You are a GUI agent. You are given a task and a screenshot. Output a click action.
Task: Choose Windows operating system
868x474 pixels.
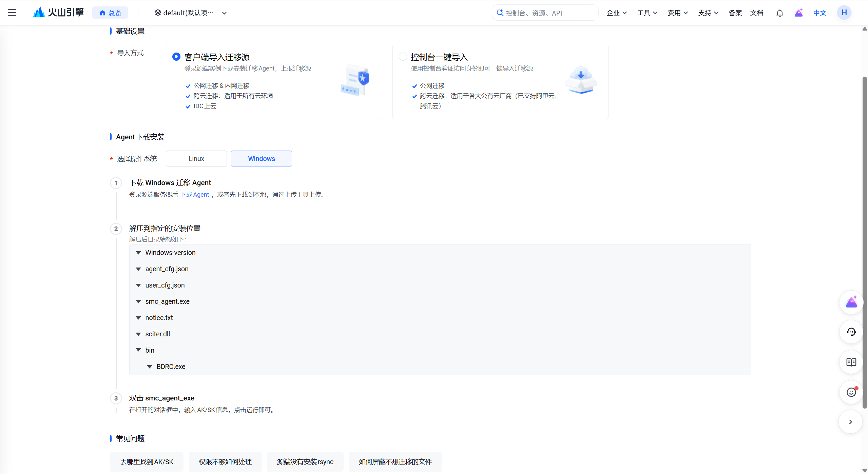tap(261, 159)
